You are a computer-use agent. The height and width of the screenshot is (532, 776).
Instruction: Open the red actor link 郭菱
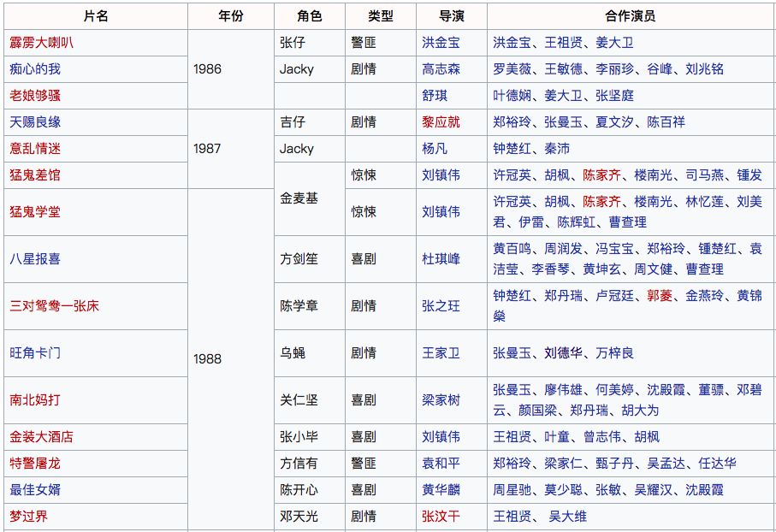coord(660,296)
